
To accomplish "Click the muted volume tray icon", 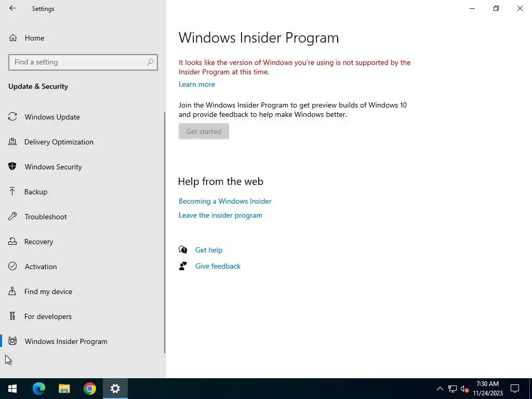I will (x=464, y=389).
